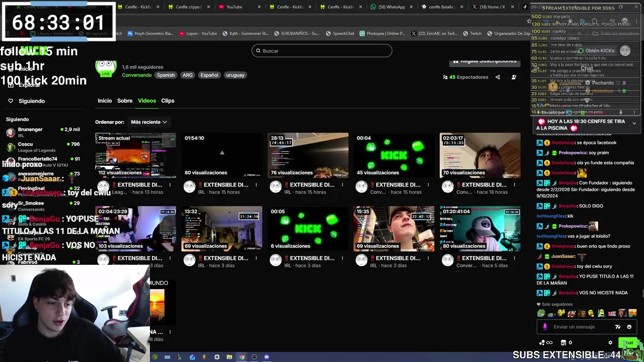
Task: Open the 00:05 KICK video with 6 visualizaciones
Action: 308,229
